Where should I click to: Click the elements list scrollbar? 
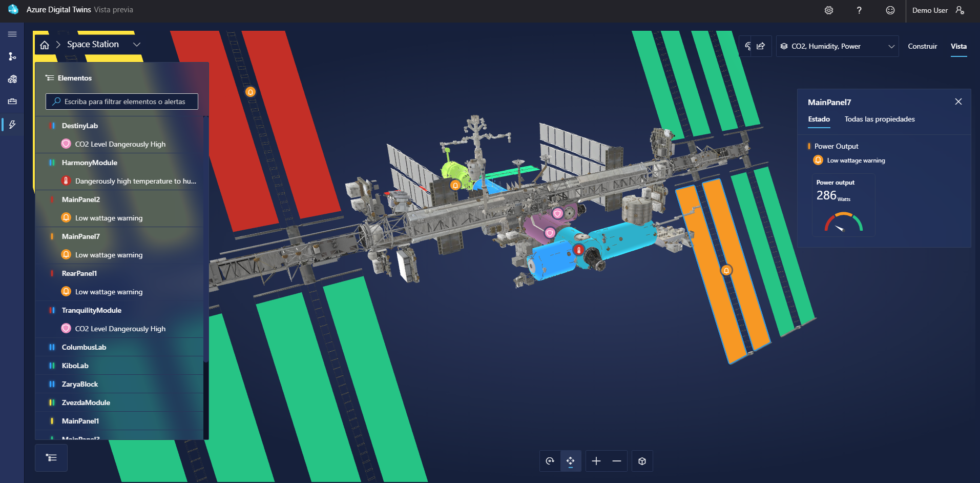tap(206, 239)
